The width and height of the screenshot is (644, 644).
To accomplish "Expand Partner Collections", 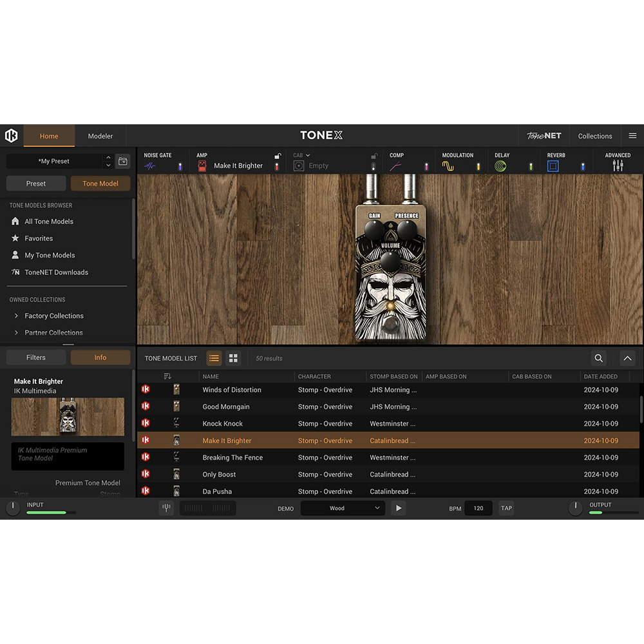I will tap(17, 332).
